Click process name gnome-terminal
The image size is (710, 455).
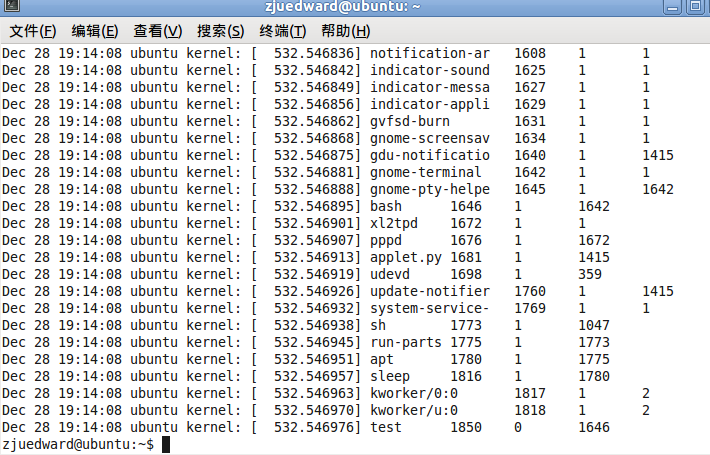pyautogui.click(x=426, y=172)
